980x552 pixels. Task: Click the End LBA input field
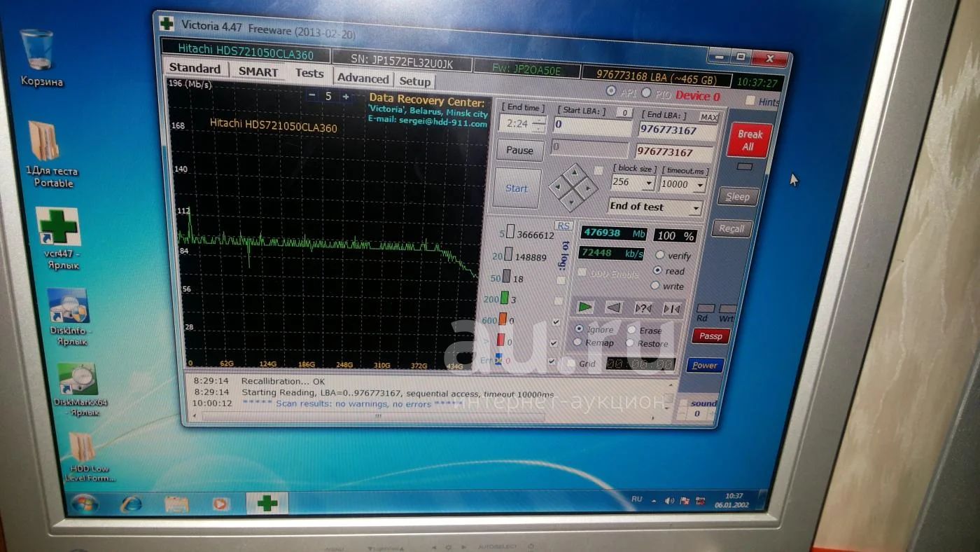pos(677,130)
